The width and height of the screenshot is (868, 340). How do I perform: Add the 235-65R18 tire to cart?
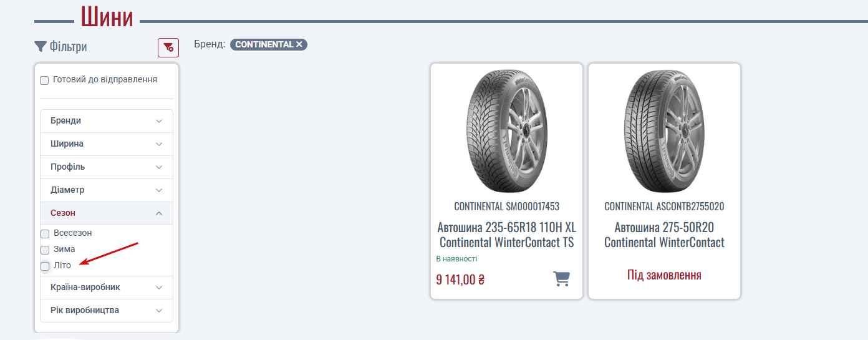click(562, 279)
